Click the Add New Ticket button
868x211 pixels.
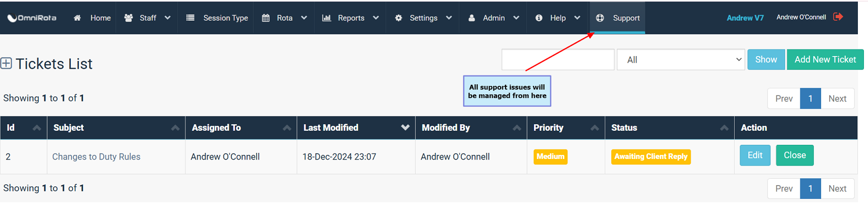(x=825, y=60)
